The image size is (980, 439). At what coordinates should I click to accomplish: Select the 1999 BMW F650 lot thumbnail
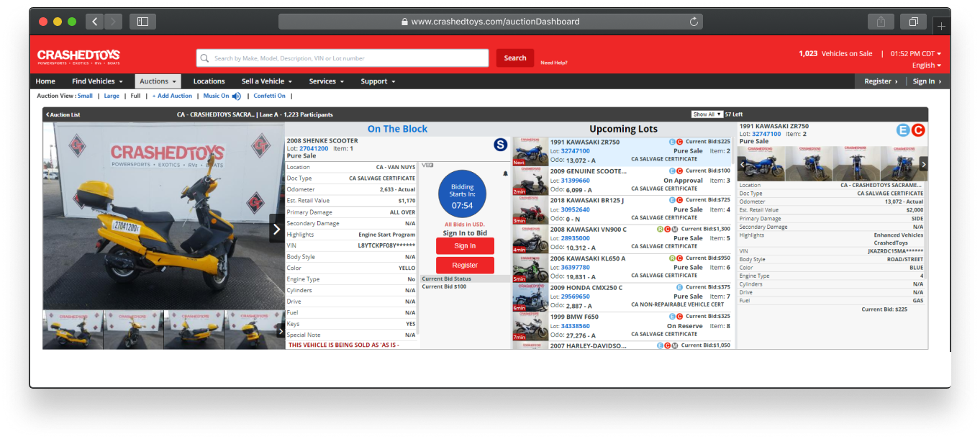[530, 327]
